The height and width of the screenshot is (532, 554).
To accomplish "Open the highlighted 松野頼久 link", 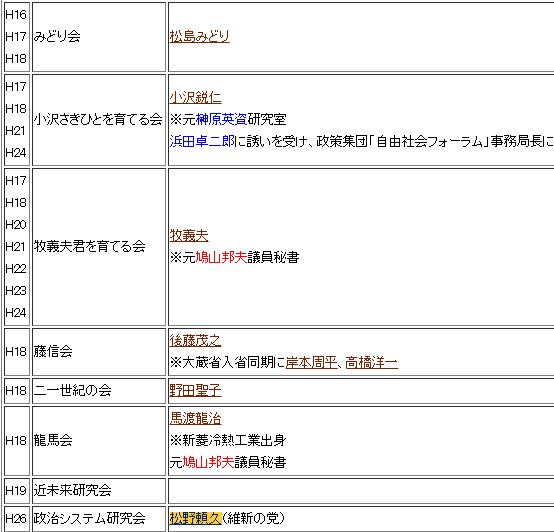I will point(195,519).
